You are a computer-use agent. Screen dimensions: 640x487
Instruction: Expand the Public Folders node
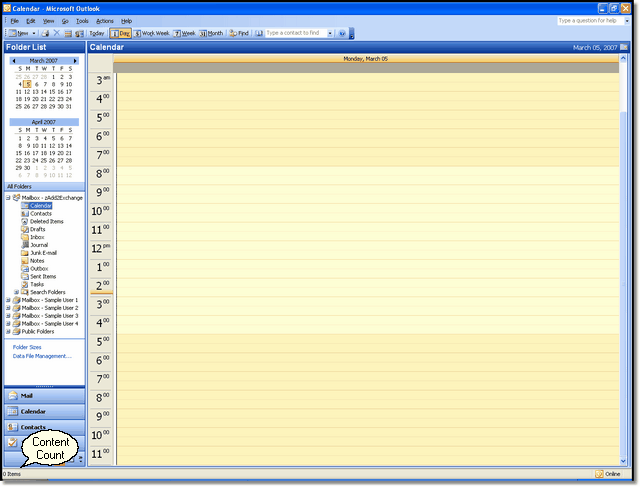click(x=8, y=331)
